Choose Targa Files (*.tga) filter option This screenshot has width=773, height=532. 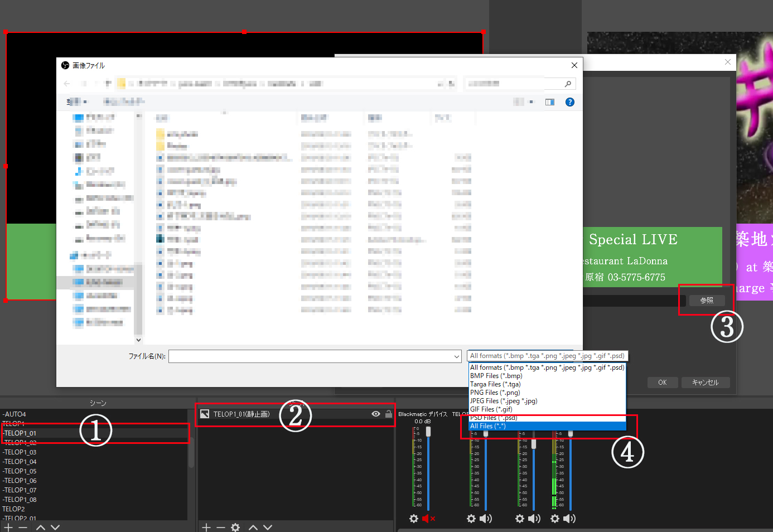[x=547, y=384]
